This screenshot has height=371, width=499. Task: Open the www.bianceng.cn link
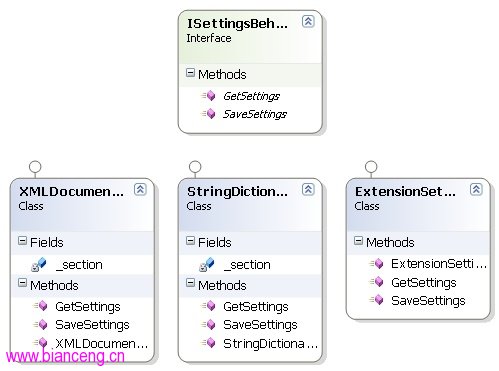65,356
